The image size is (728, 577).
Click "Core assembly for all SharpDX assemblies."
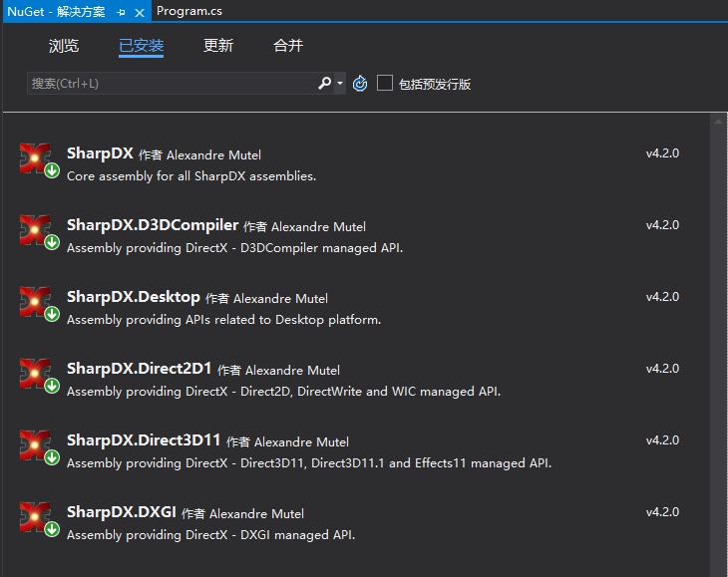pyautogui.click(x=191, y=176)
